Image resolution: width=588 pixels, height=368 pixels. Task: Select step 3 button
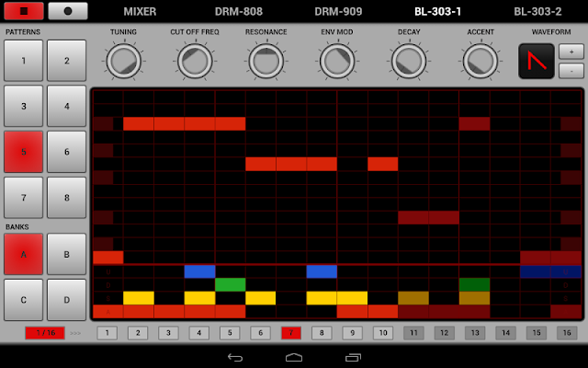[x=168, y=333]
